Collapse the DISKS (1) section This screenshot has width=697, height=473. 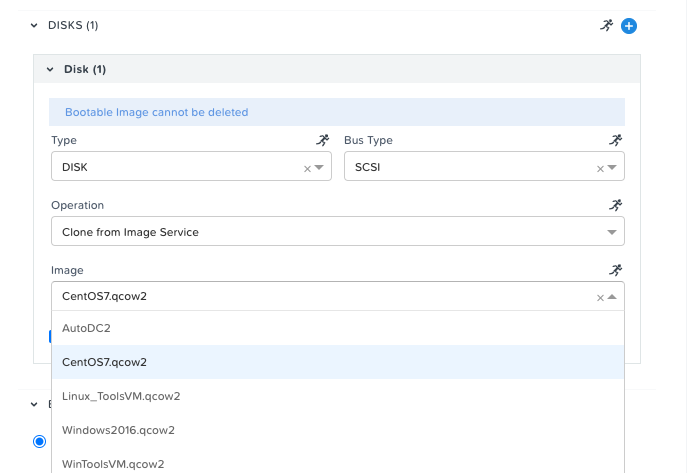(34, 25)
